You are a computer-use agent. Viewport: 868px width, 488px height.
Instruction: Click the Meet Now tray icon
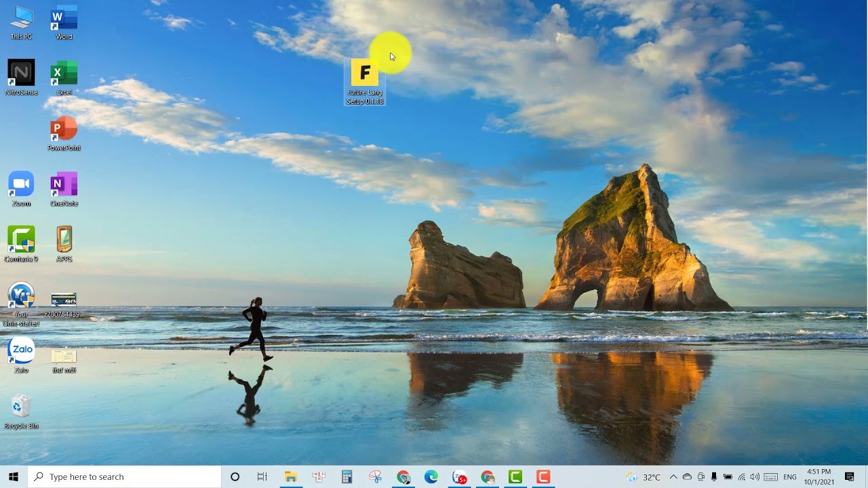(701, 477)
